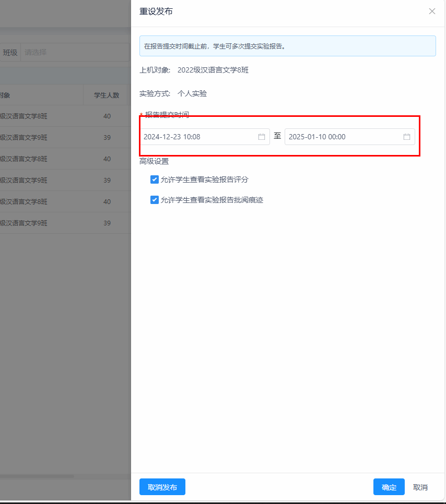Toggle 允许学生查看实验报告批阅痕迹 checkbox
446x504 pixels.
coord(155,200)
